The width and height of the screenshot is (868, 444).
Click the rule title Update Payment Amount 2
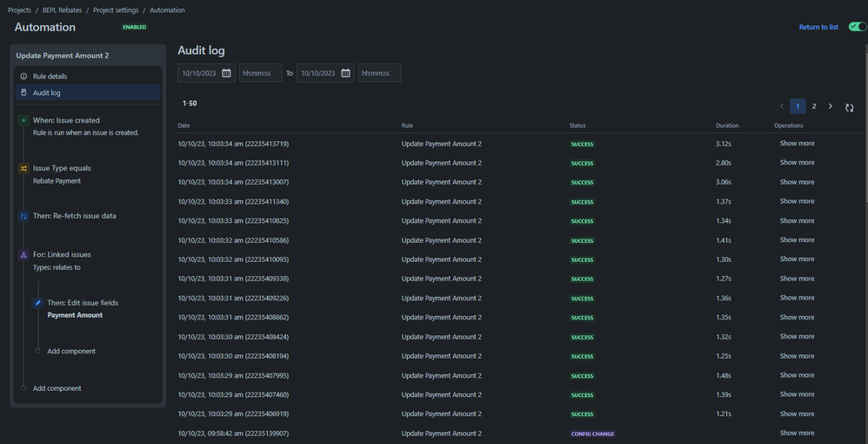point(63,56)
